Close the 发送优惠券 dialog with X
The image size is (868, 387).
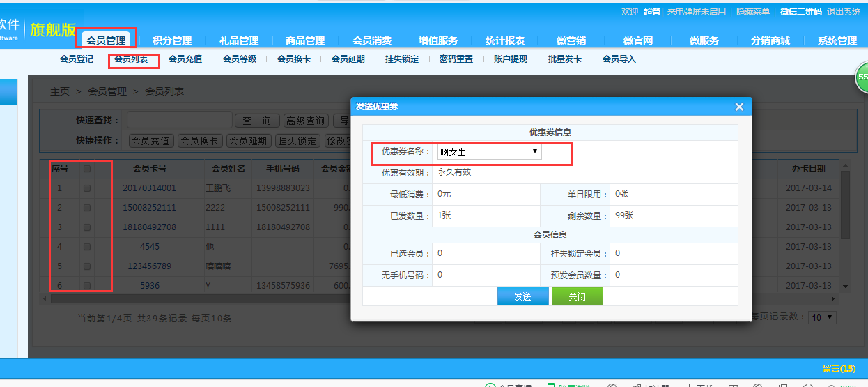click(x=739, y=107)
